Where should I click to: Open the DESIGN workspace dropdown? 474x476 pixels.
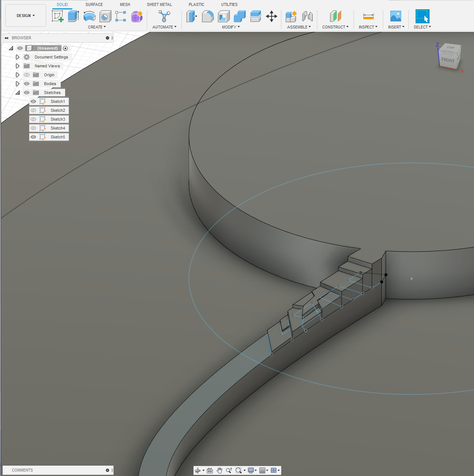pyautogui.click(x=26, y=16)
